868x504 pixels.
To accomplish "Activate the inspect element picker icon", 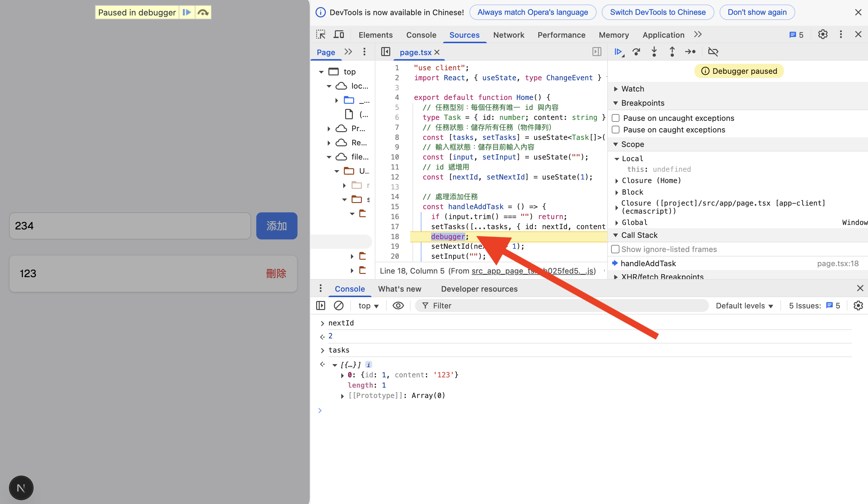I will (321, 34).
